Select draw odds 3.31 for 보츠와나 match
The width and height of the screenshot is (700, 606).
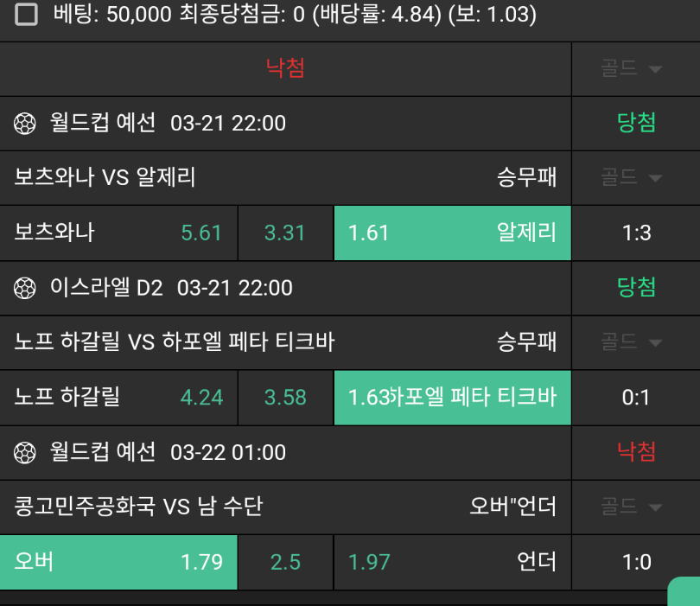point(285,233)
